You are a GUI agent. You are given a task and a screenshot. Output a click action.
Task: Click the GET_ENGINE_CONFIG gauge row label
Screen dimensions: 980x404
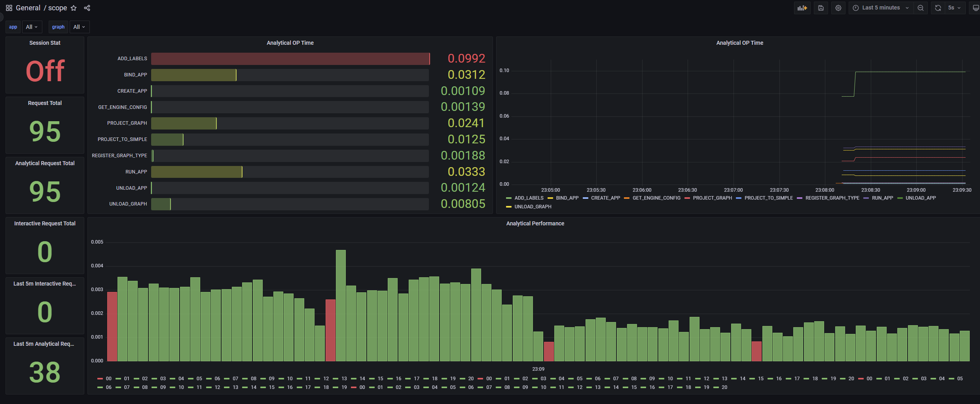point(123,107)
